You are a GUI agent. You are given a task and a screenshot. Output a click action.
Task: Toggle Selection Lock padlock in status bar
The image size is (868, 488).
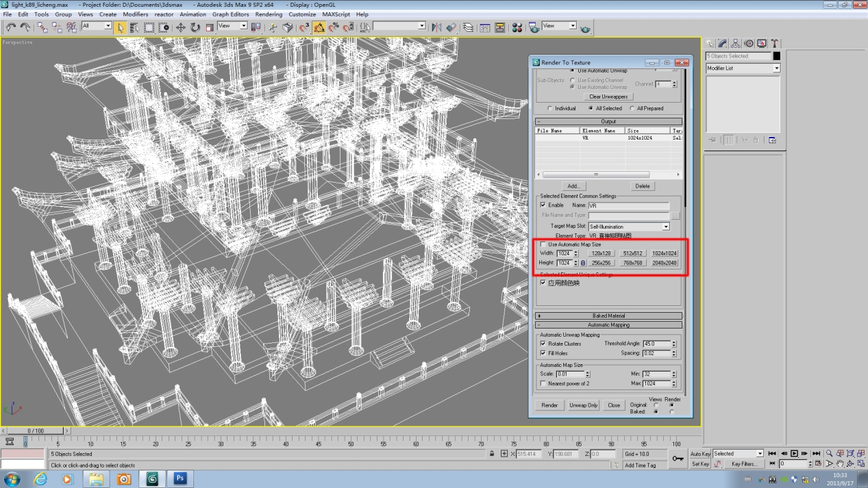click(492, 454)
